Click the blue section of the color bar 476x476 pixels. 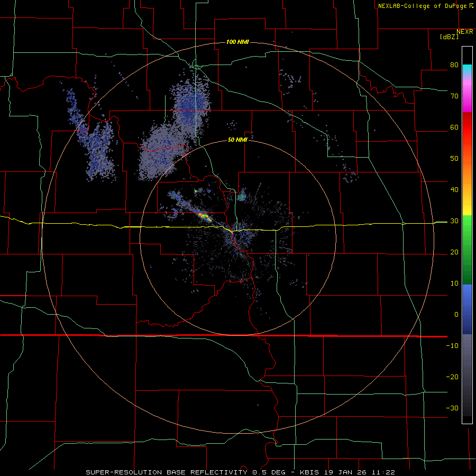click(x=467, y=309)
